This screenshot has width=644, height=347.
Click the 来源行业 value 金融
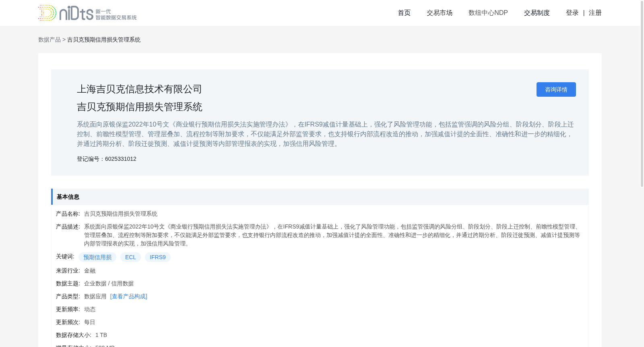pyautogui.click(x=90, y=270)
